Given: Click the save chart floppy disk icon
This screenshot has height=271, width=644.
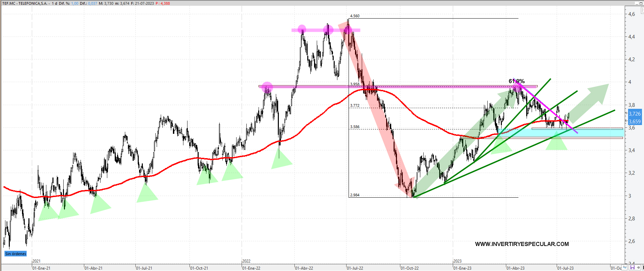Looking at the screenshot, I should pyautogui.click(x=632, y=268).
